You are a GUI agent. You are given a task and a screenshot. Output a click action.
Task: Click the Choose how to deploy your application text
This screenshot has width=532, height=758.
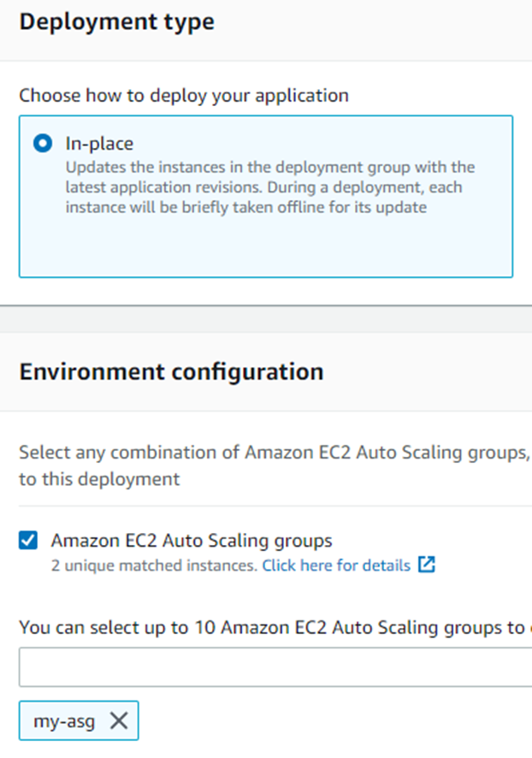[184, 96]
